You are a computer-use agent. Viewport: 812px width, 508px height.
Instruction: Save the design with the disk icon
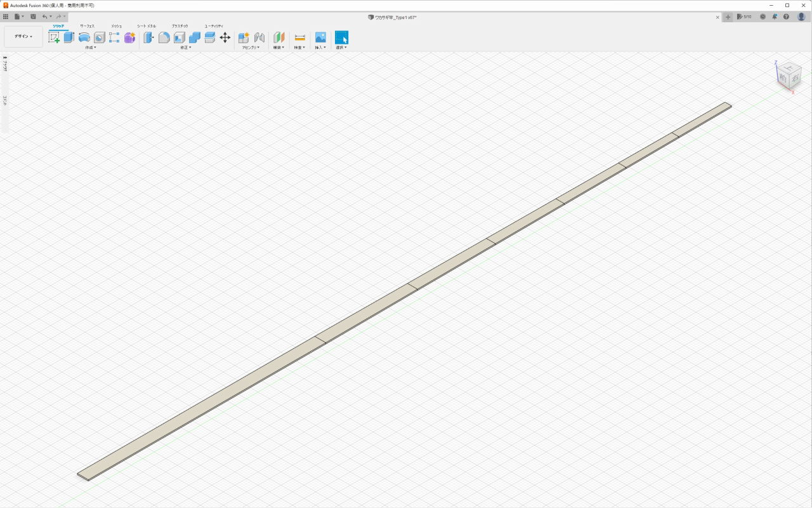coord(33,17)
